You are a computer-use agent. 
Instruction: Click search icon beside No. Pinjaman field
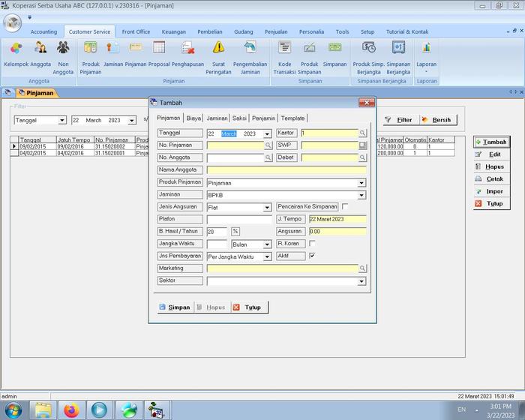[268, 145]
